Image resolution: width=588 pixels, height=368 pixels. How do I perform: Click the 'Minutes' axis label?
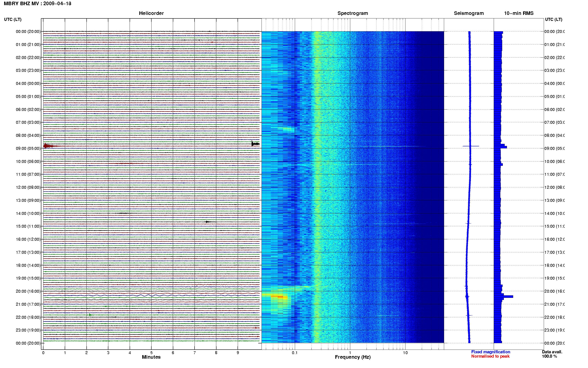[x=151, y=357]
